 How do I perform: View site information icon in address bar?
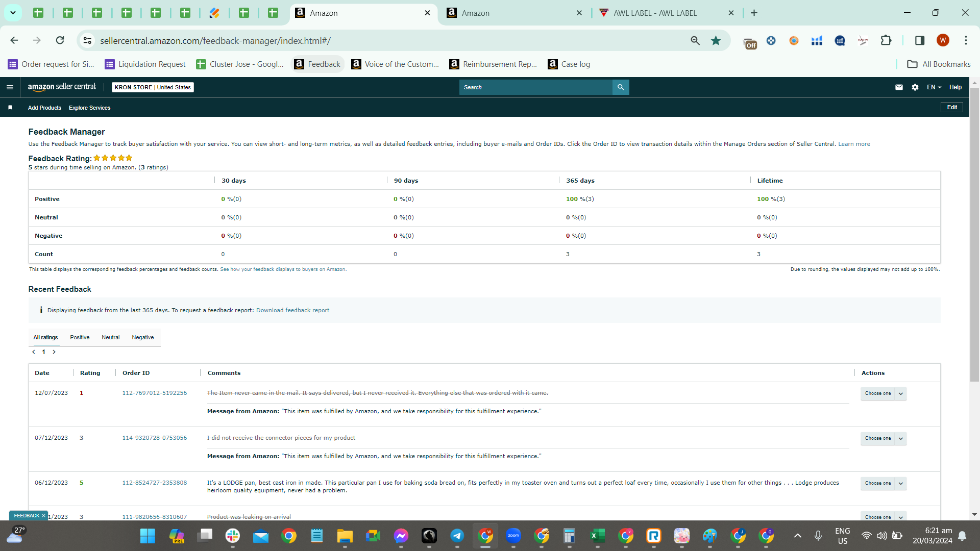[87, 40]
